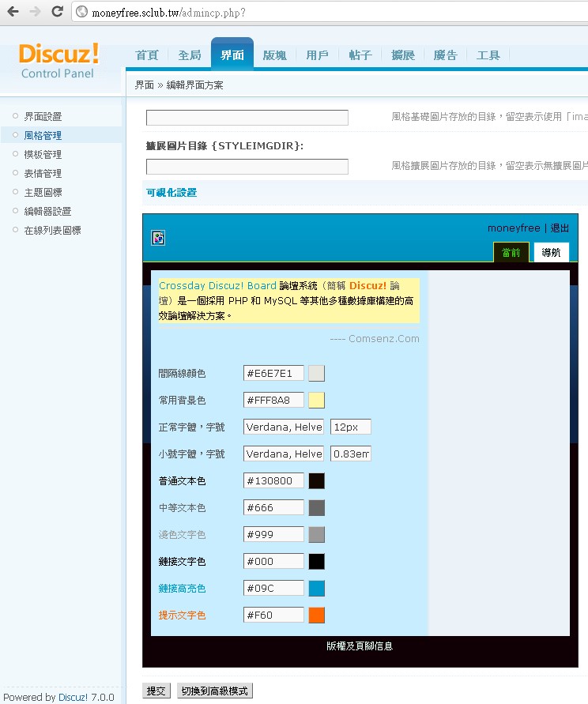Click the 常用背景色 hex input field

pos(273,400)
